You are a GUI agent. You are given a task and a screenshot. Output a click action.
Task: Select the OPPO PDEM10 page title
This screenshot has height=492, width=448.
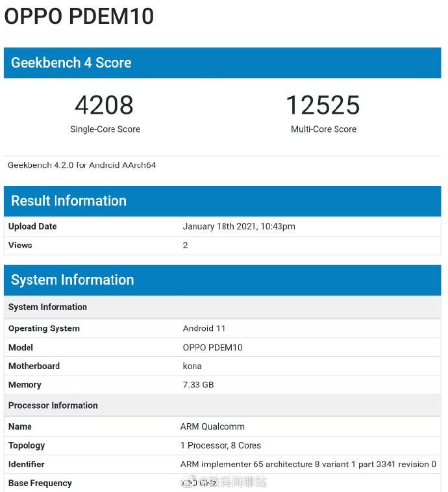click(79, 16)
